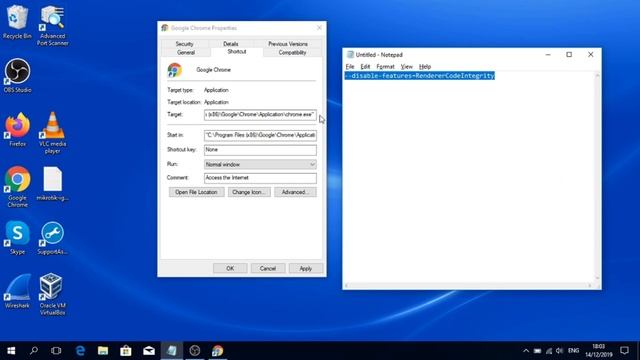Open the battery status tray icon
The height and width of the screenshot is (360, 640).
(538, 351)
